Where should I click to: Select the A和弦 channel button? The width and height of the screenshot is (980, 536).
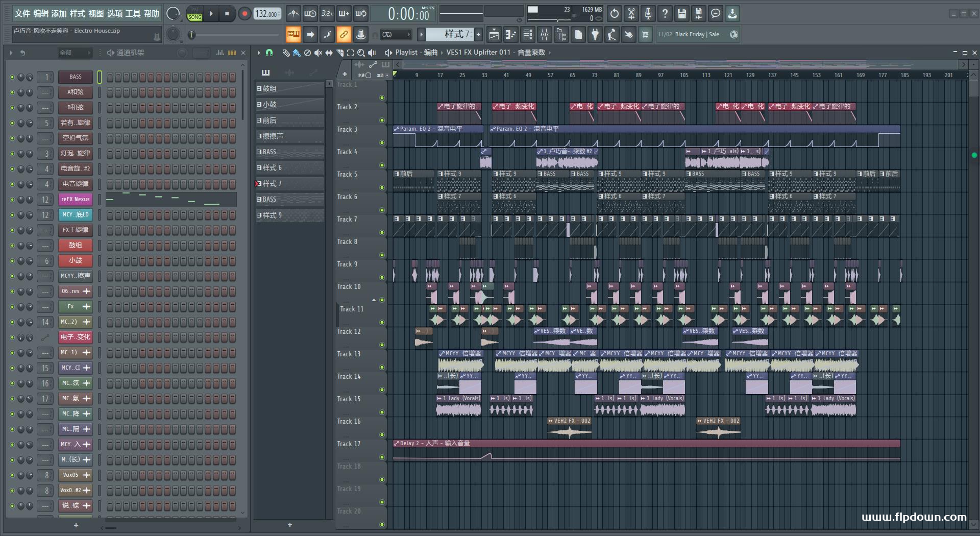[75, 92]
